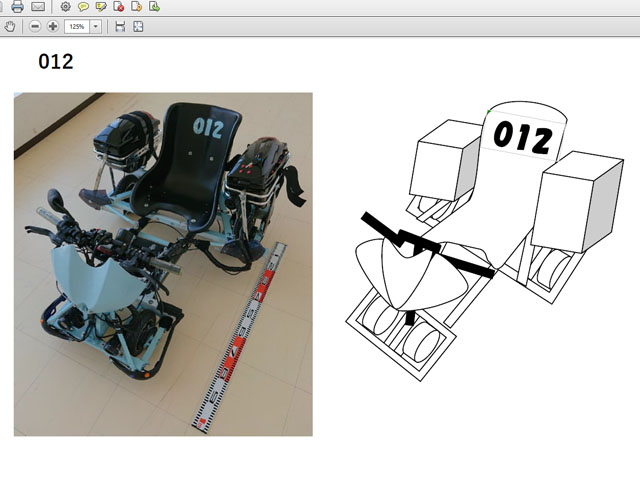
Task: Zoom in with the plus button
Action: point(52,26)
